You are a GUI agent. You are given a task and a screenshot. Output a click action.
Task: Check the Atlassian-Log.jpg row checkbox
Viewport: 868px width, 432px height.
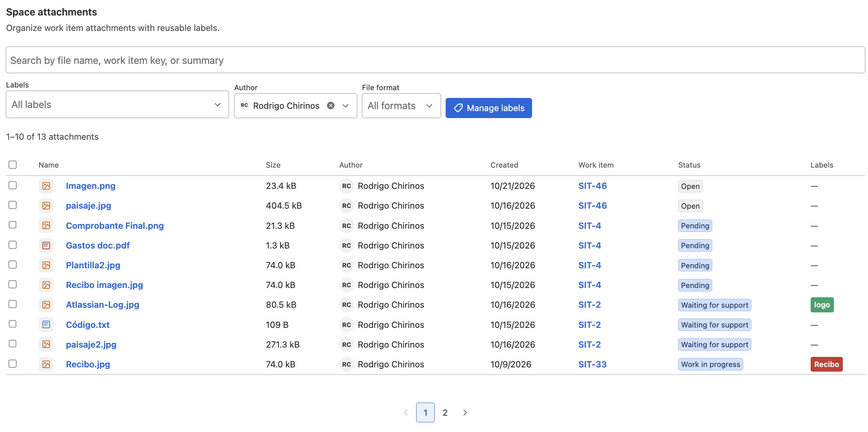(x=13, y=304)
